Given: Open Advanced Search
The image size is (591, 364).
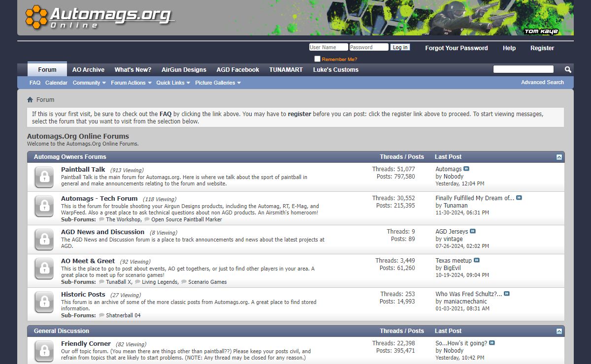Looking at the screenshot, I should [x=542, y=82].
